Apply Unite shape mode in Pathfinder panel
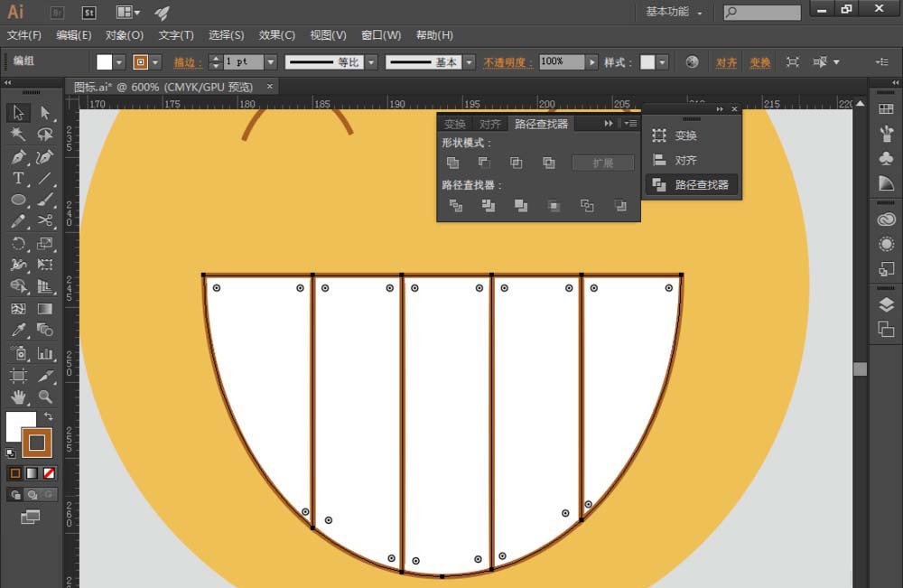The width and height of the screenshot is (903, 588). (x=452, y=163)
